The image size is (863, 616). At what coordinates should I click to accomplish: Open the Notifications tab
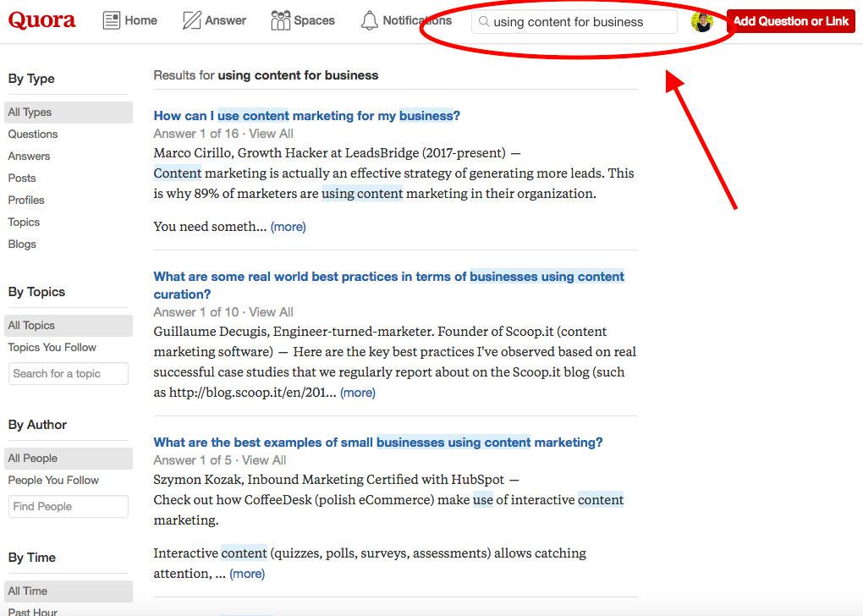click(x=406, y=21)
